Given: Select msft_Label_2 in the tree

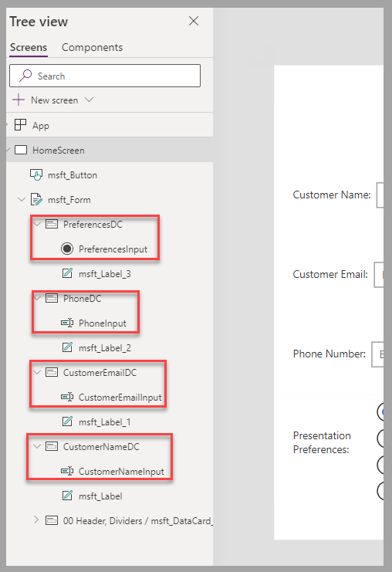Looking at the screenshot, I should [105, 348].
